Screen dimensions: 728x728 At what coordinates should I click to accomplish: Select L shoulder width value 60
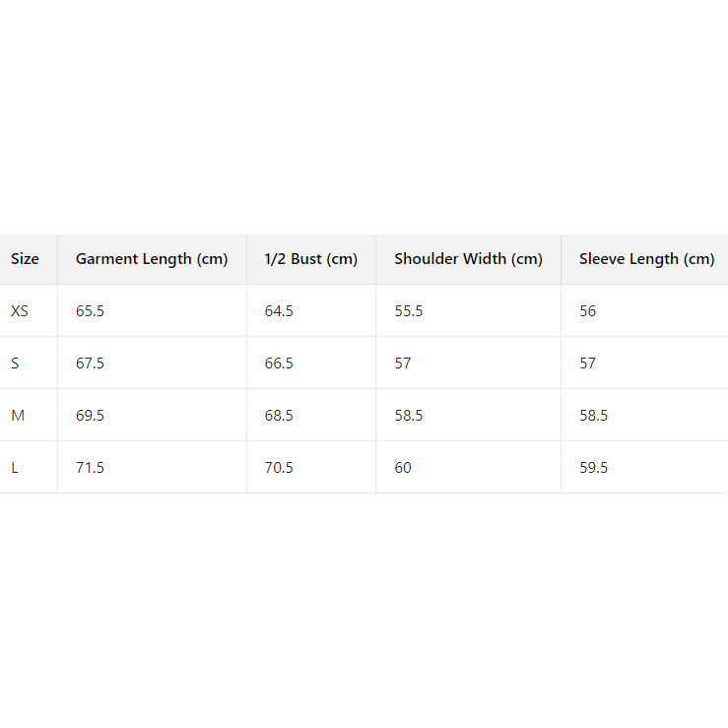403,468
